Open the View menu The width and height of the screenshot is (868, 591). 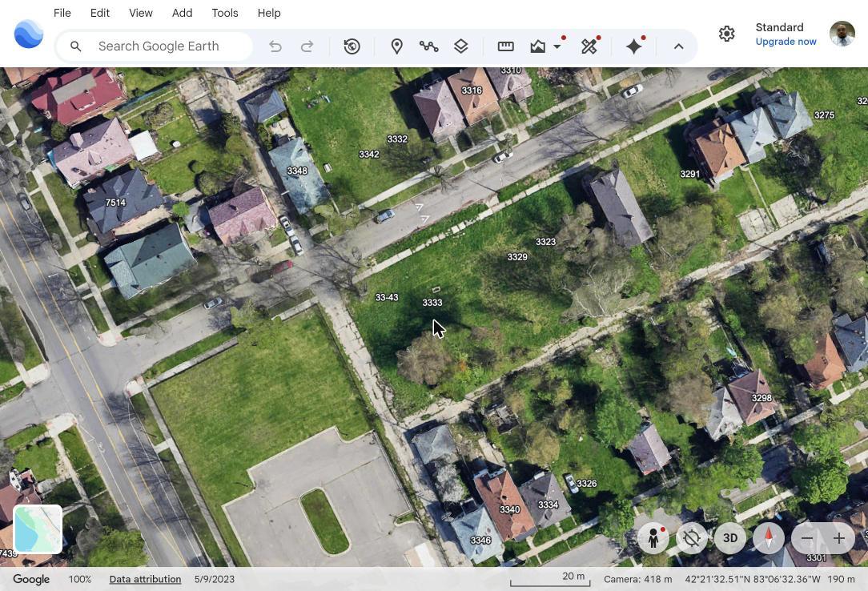click(x=141, y=13)
